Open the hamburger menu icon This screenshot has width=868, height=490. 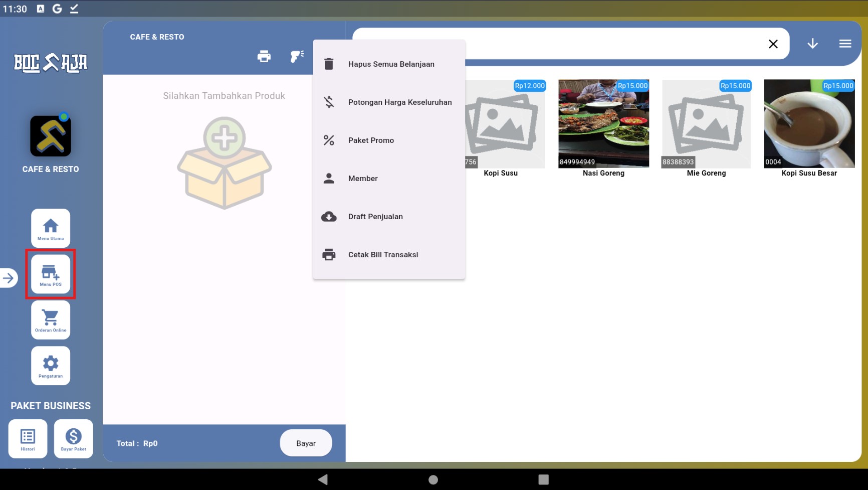(x=845, y=44)
